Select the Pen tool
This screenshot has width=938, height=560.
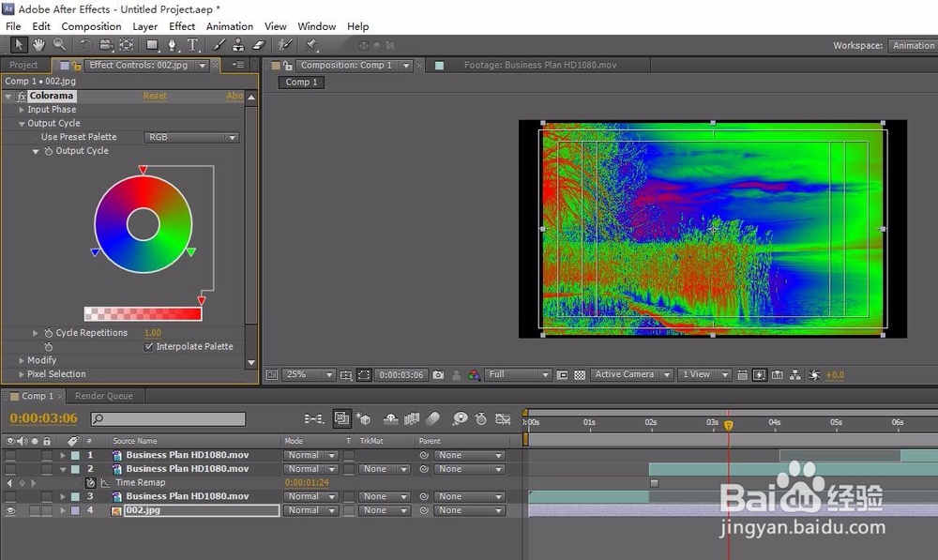pyautogui.click(x=173, y=45)
